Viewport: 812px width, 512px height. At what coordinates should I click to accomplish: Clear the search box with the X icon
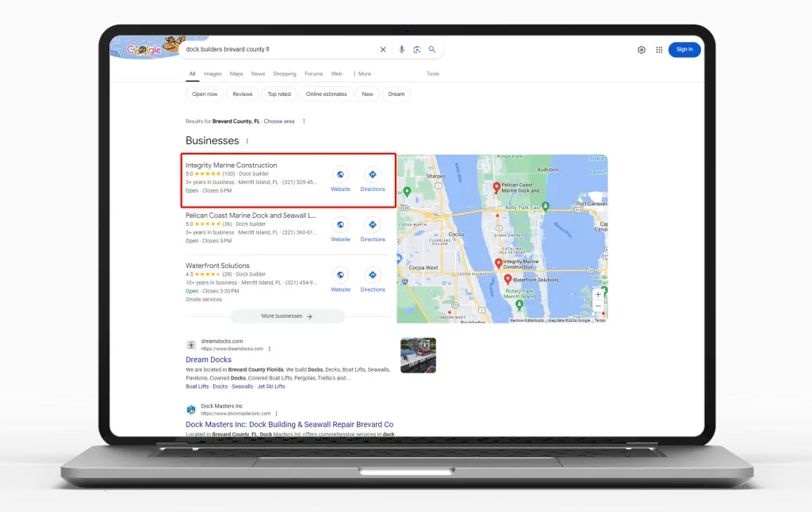(383, 50)
